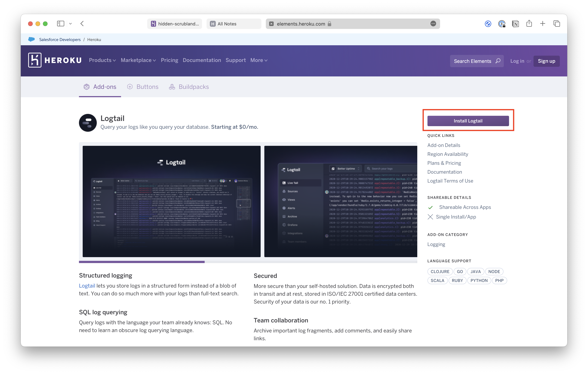The height and width of the screenshot is (374, 588).
Task: Open the ellipsis page menu in address bar
Action: click(433, 24)
